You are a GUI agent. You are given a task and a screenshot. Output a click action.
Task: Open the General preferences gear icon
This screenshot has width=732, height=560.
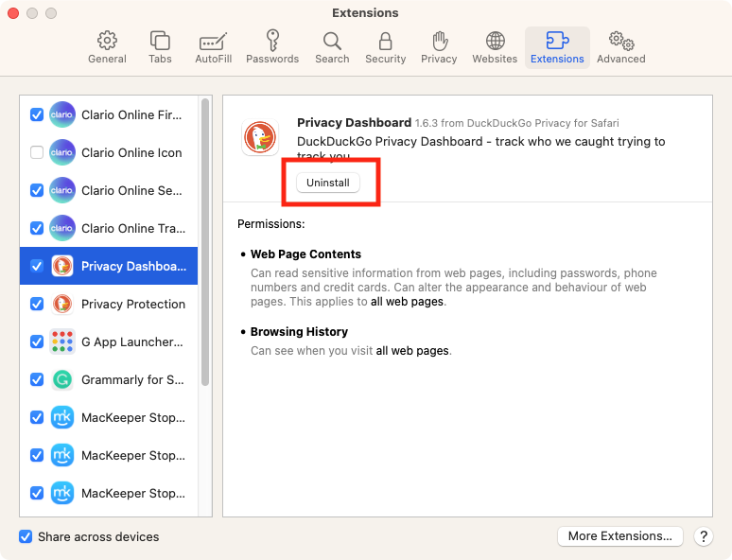(107, 41)
